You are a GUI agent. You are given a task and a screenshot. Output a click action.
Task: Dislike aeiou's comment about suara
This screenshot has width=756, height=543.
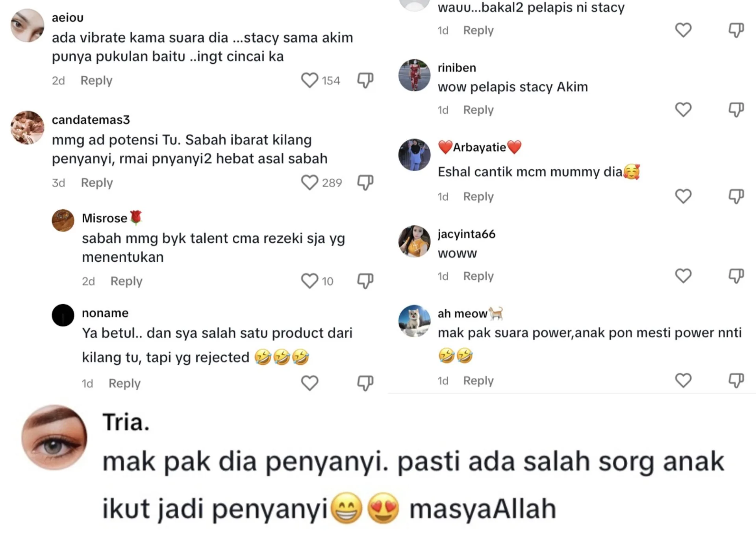(x=365, y=80)
